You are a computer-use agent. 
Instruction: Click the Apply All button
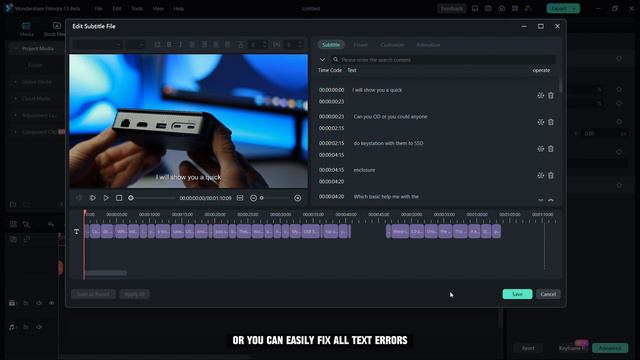point(134,294)
